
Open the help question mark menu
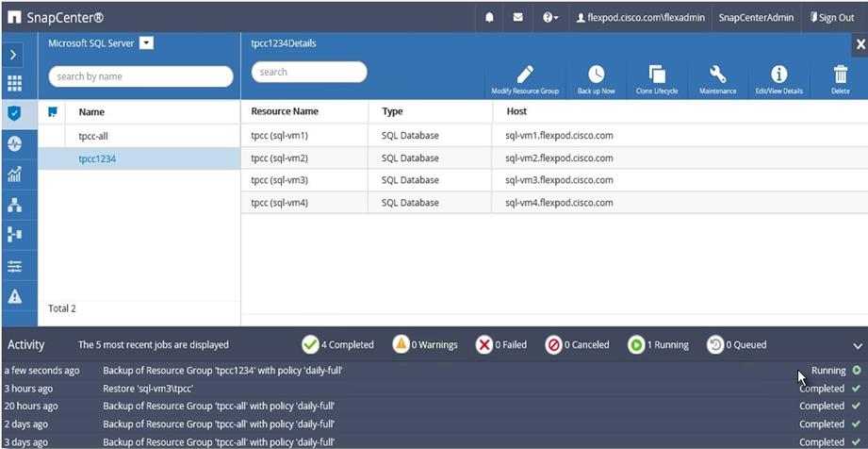(x=550, y=17)
